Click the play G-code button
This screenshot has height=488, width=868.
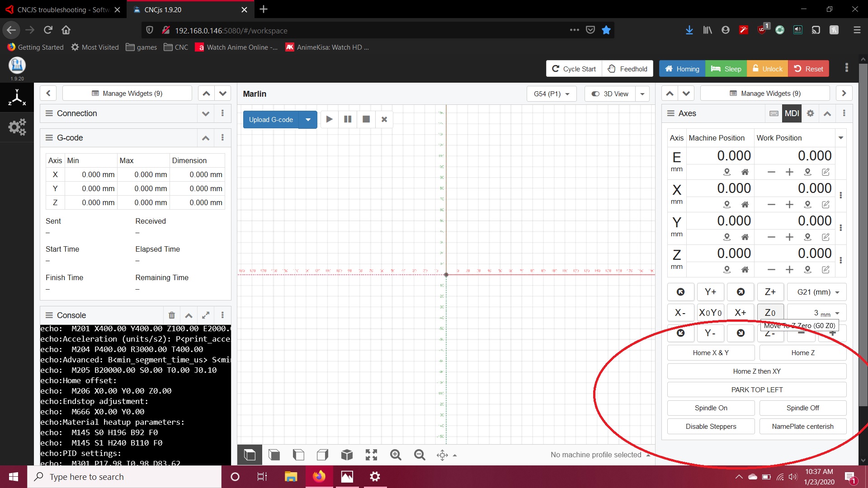coord(329,119)
